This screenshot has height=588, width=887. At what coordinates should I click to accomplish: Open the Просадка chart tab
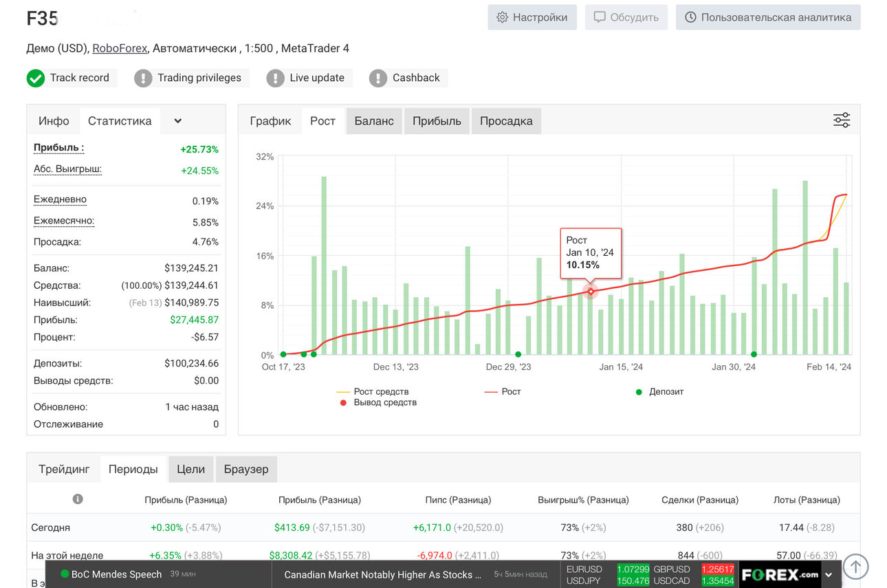pyautogui.click(x=506, y=121)
